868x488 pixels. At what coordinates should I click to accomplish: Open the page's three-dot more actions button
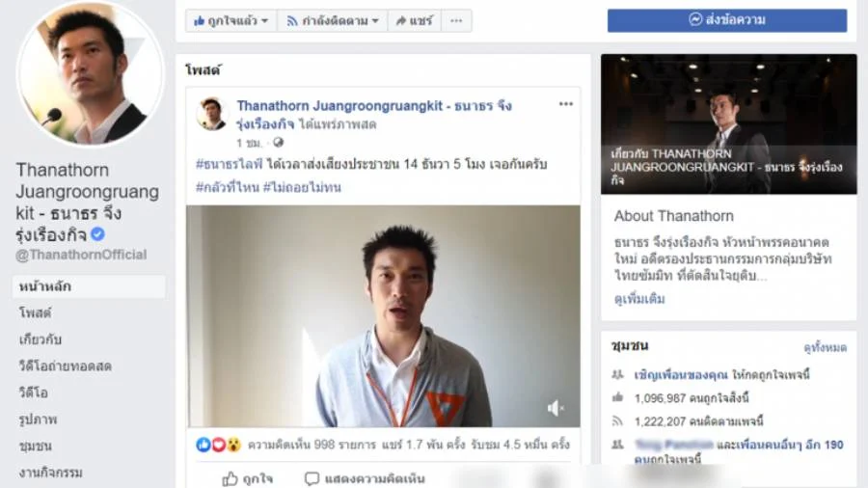click(x=456, y=21)
